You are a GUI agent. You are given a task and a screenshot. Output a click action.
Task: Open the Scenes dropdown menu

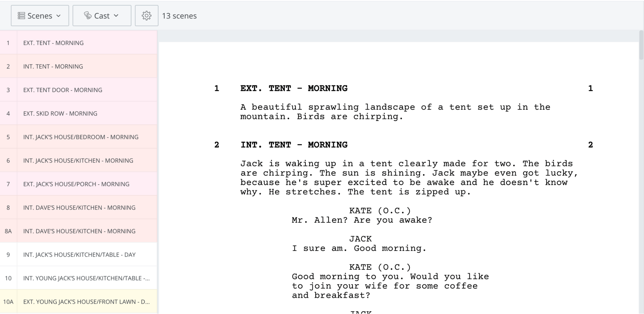tap(40, 15)
